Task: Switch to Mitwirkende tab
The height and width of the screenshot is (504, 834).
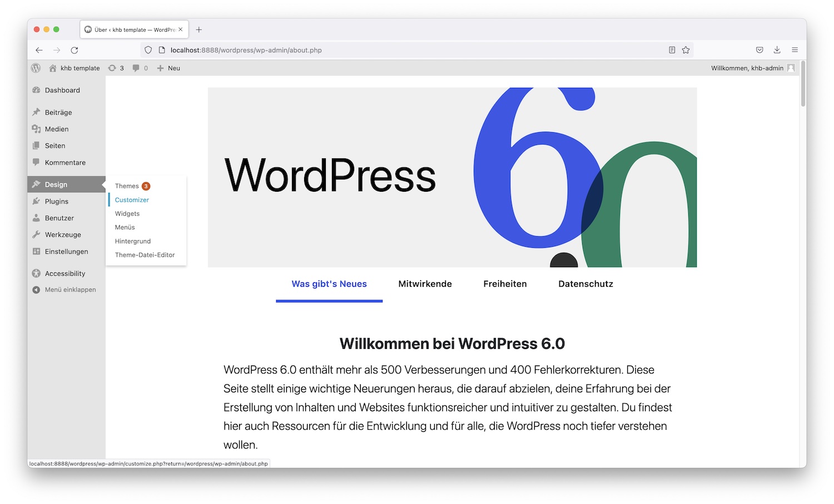Action: coord(425,284)
